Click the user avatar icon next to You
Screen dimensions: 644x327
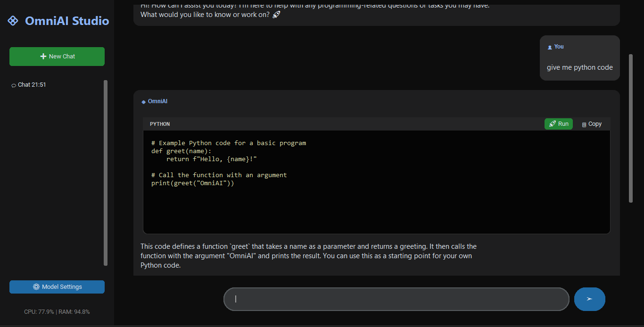point(550,47)
